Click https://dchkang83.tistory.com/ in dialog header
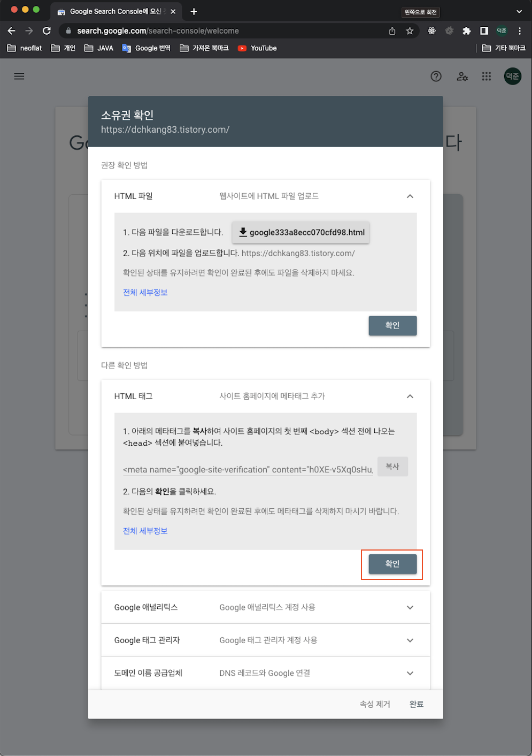The width and height of the screenshot is (532, 756). click(x=165, y=129)
